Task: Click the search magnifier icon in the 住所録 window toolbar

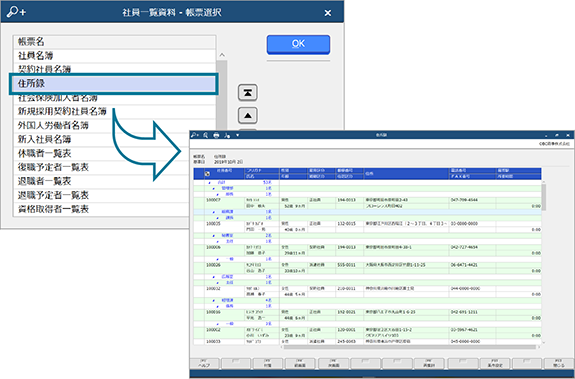Action: [206, 135]
